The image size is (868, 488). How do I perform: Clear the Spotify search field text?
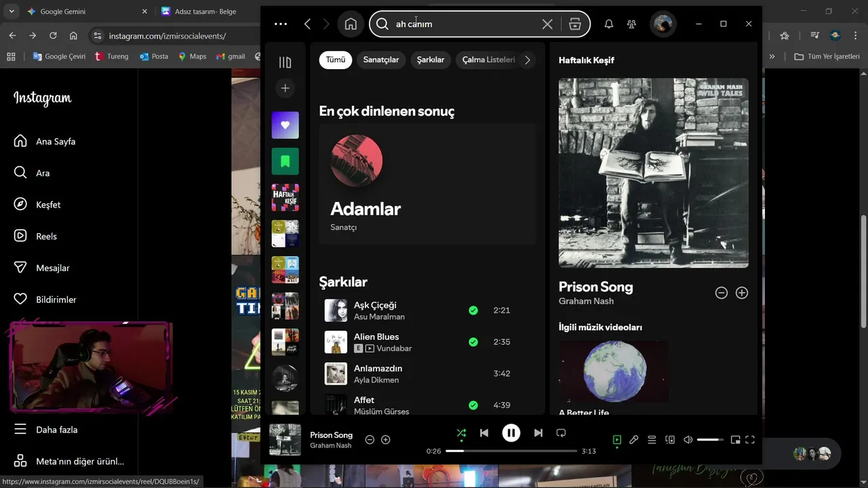(547, 24)
